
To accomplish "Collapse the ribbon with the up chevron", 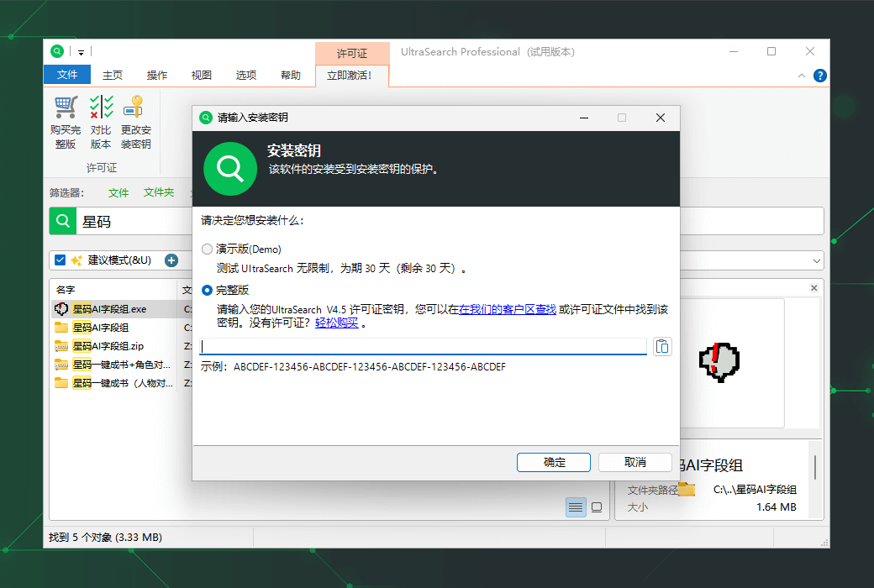I will (x=802, y=76).
